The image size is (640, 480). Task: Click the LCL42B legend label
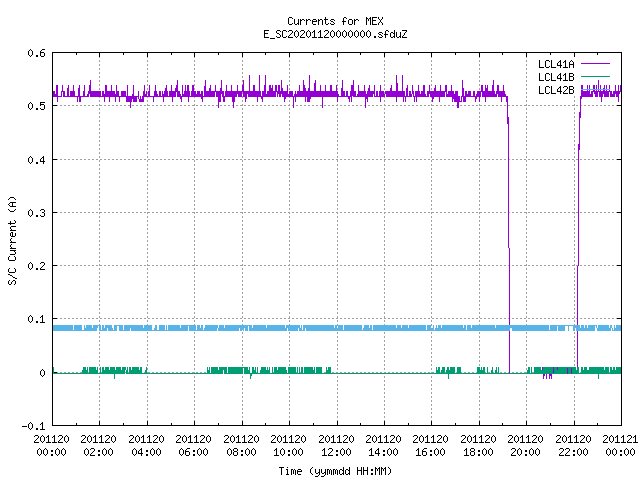tap(556, 90)
